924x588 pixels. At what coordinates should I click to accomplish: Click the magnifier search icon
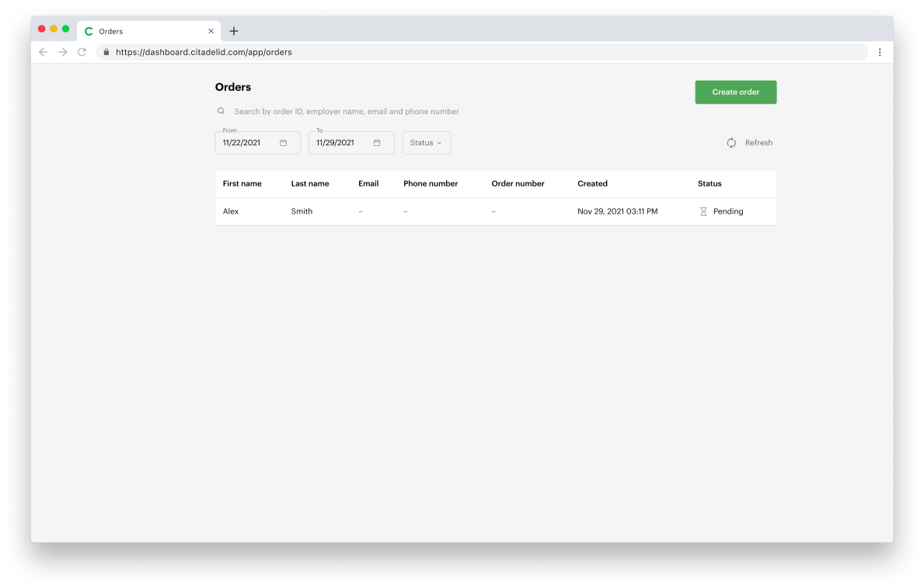point(221,111)
